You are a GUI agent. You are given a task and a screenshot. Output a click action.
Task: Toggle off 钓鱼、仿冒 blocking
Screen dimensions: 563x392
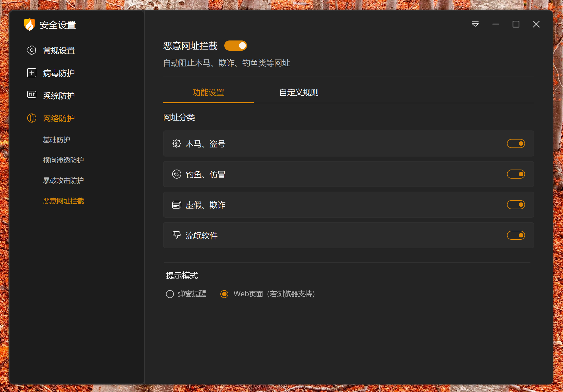click(516, 174)
